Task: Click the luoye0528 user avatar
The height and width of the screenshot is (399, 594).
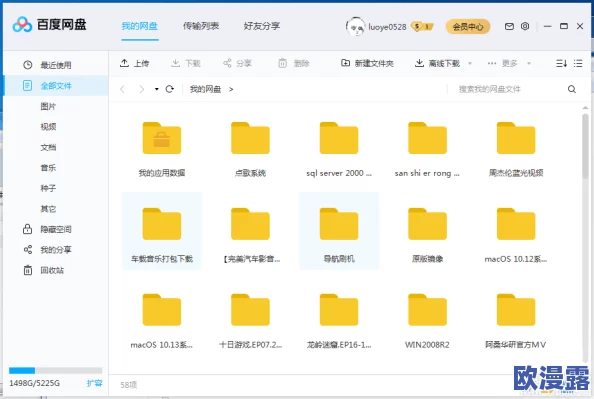Action: pos(355,27)
